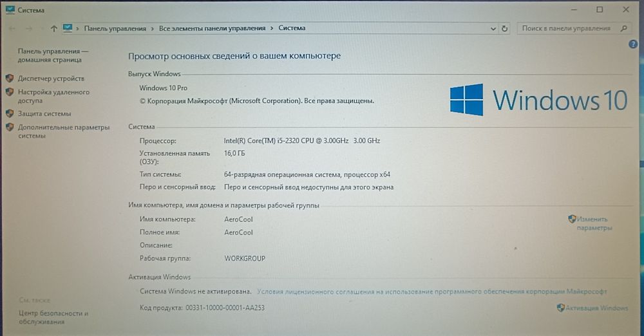Click the search magnifier icon
Image resolution: width=644 pixels, height=336 pixels.
coord(624,28)
